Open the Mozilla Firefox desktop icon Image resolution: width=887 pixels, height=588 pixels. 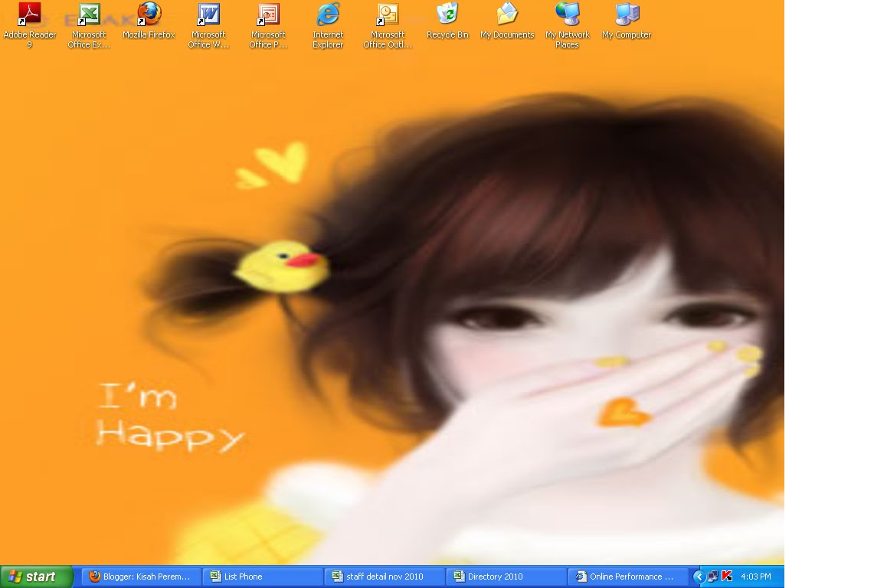click(149, 21)
